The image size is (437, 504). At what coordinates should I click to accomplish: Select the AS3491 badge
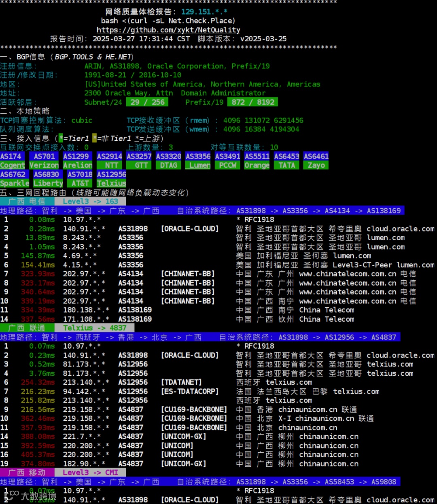coord(227,156)
